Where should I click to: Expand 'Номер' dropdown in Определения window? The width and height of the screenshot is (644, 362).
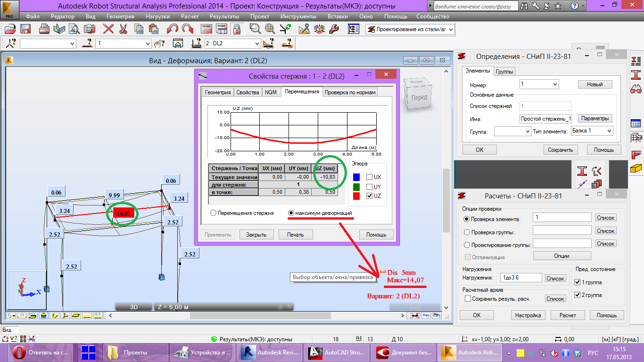pyautogui.click(x=539, y=84)
